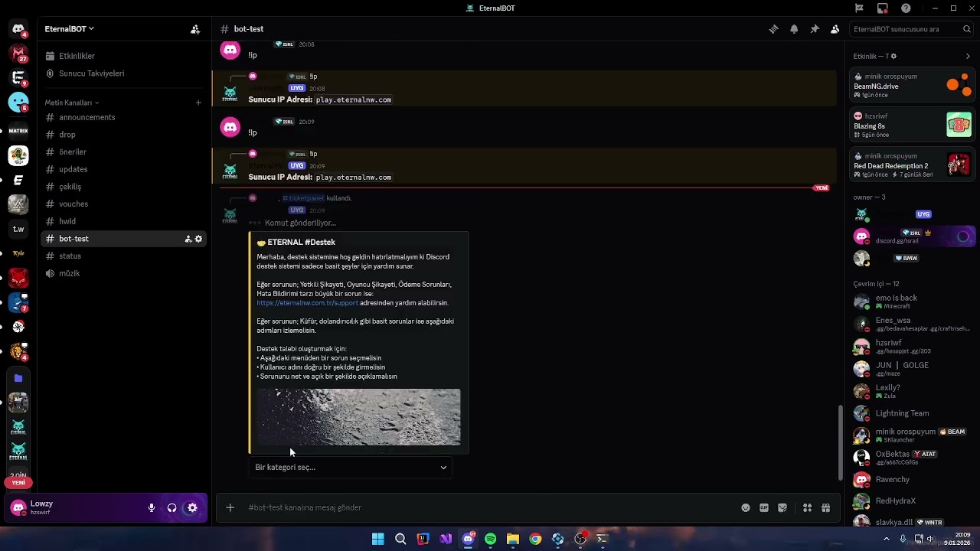Add channel with plus next to Metin Kanalları
The image size is (980, 551).
pyautogui.click(x=198, y=103)
